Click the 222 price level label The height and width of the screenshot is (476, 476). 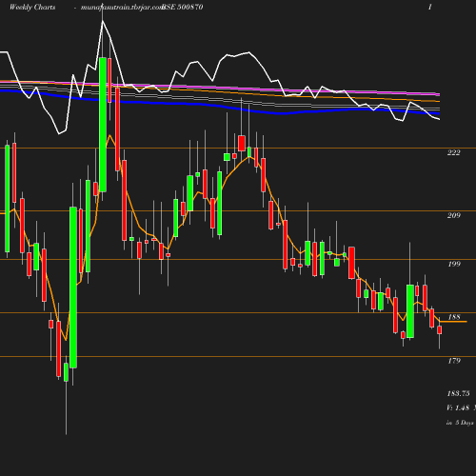454,152
